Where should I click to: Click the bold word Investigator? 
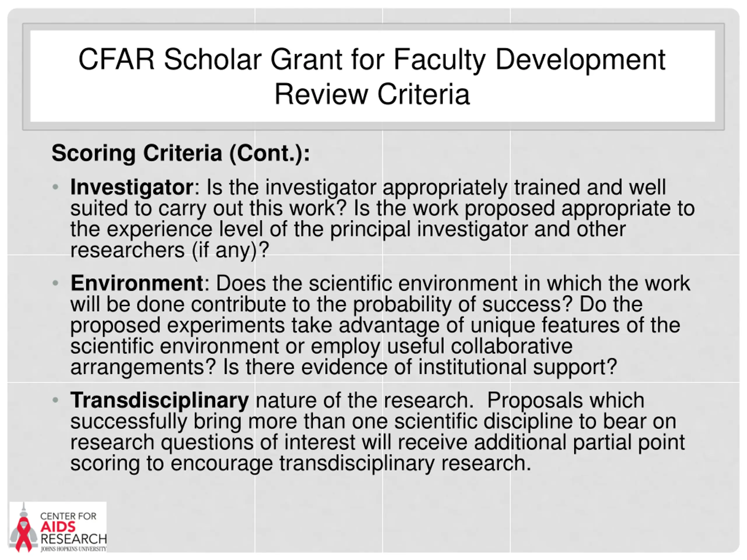(x=132, y=187)
